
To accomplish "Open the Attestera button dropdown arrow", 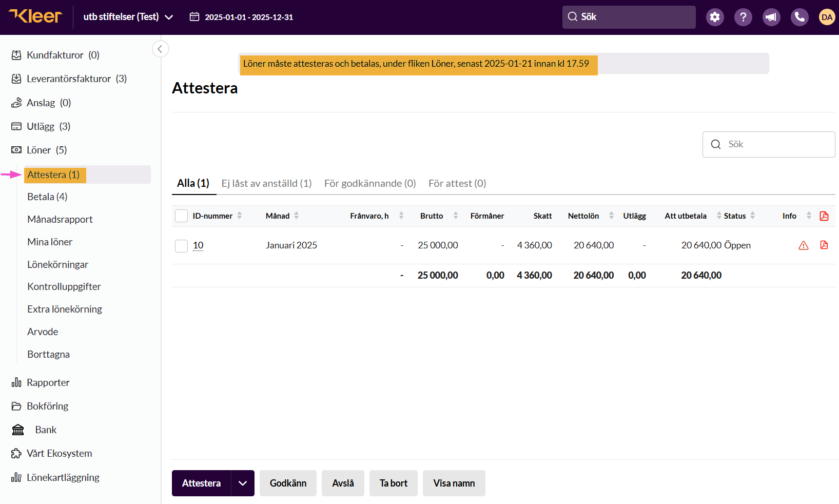I will pyautogui.click(x=243, y=483).
